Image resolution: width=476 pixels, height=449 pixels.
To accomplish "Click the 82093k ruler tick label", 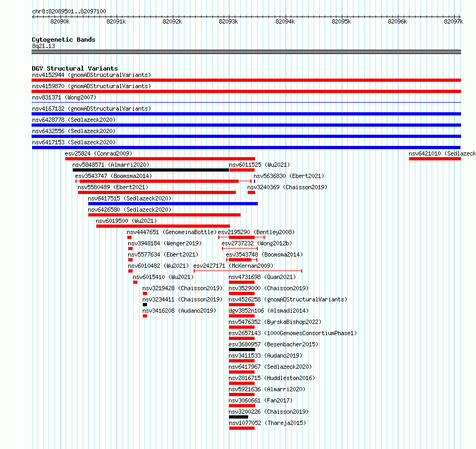I will tap(228, 21).
